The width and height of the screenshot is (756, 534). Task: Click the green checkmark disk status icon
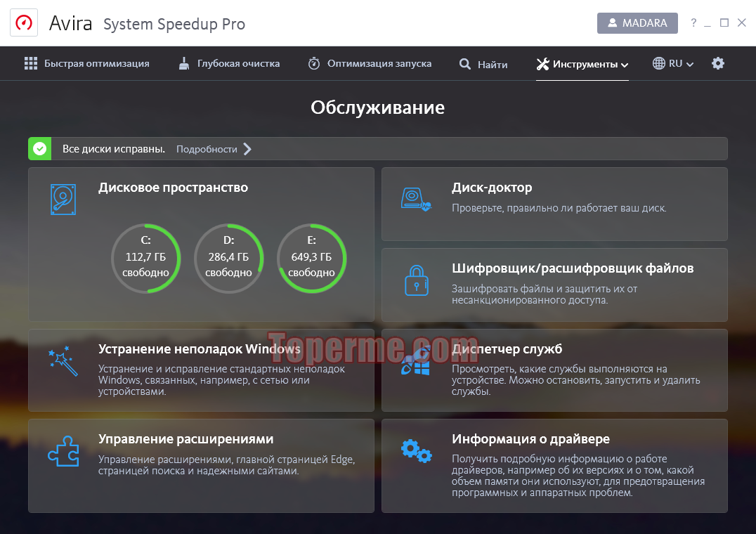pos(40,149)
